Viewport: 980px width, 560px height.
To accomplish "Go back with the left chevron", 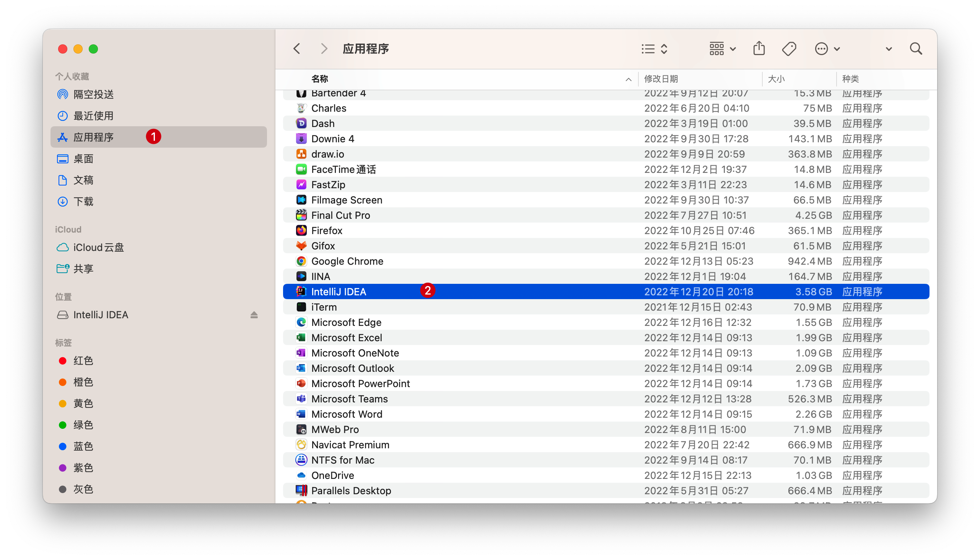I will click(x=296, y=49).
